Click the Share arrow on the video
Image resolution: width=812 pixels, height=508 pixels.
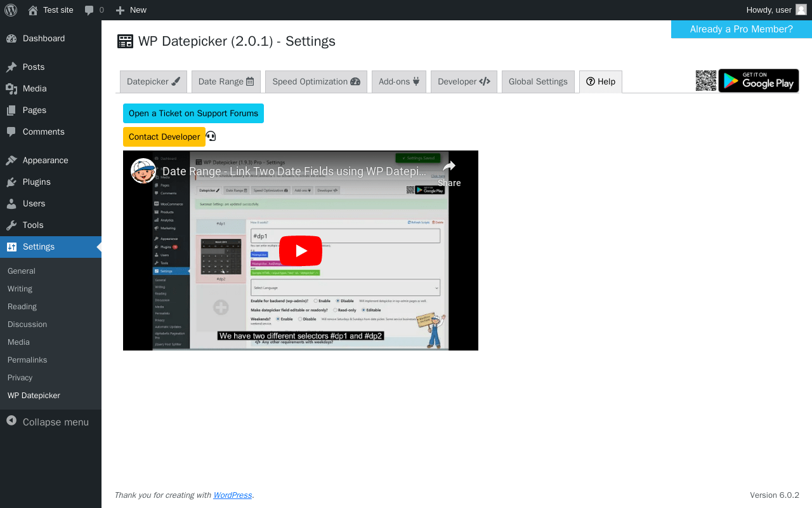(x=449, y=166)
